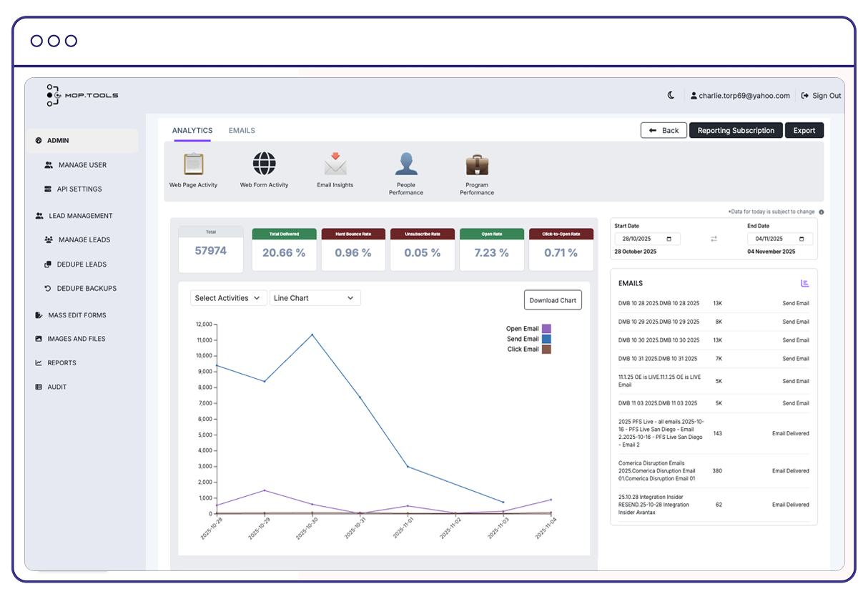This screenshot has width=868, height=599.
Task: Open the People Performance icon
Action: [406, 164]
